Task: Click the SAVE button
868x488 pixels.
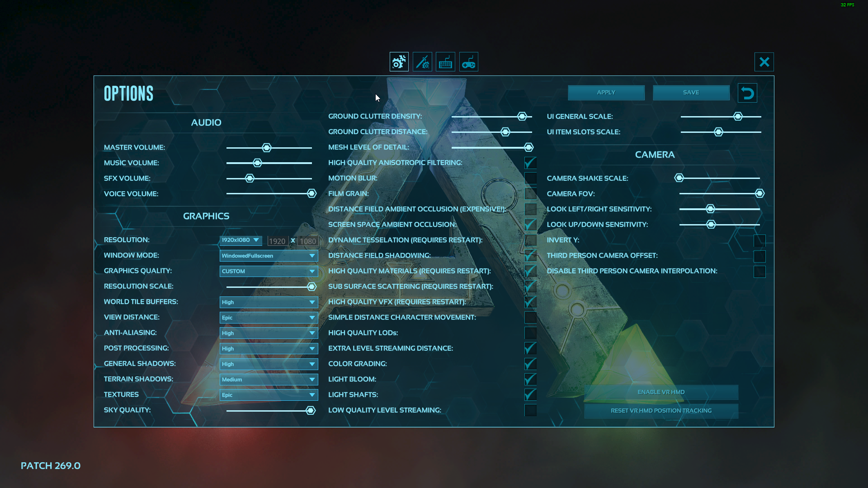Action: [691, 92]
